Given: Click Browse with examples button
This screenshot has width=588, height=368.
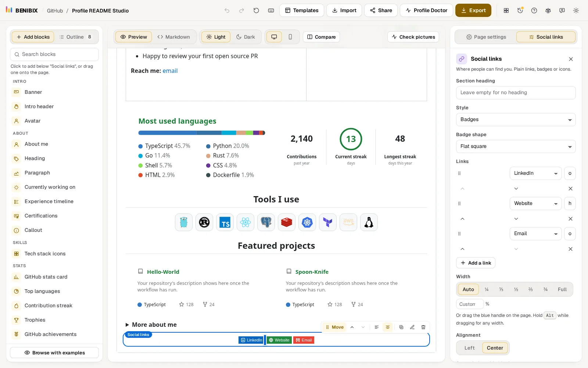Looking at the screenshot, I should (54, 353).
